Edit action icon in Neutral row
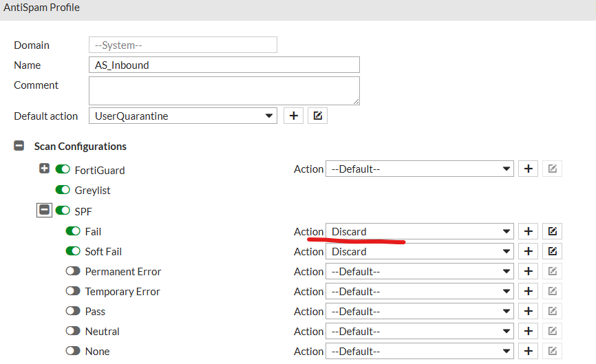The height and width of the screenshot is (364, 596). click(552, 332)
